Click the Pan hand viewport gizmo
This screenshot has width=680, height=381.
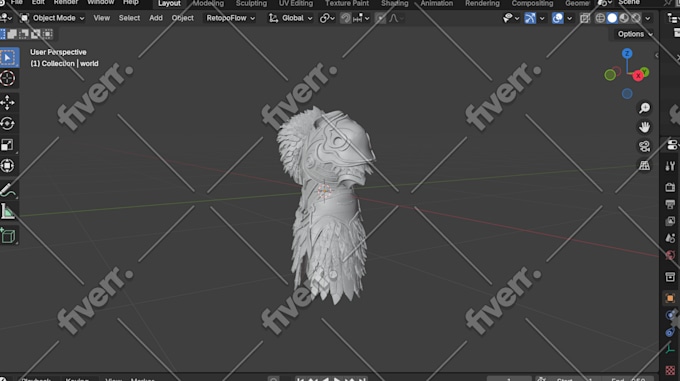pos(644,127)
